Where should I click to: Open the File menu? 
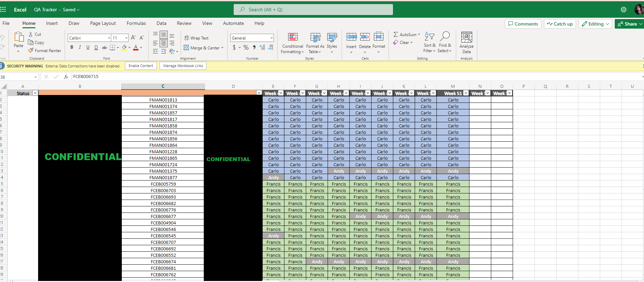tap(6, 23)
